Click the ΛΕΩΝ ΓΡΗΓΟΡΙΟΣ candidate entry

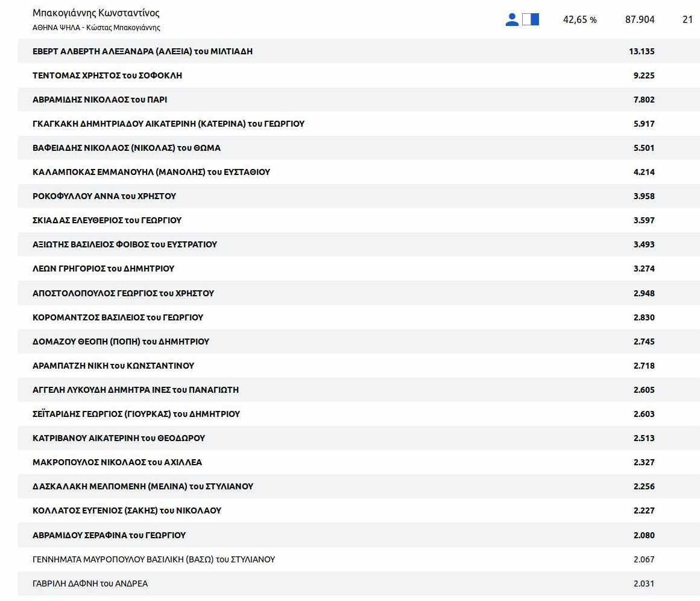(x=103, y=269)
